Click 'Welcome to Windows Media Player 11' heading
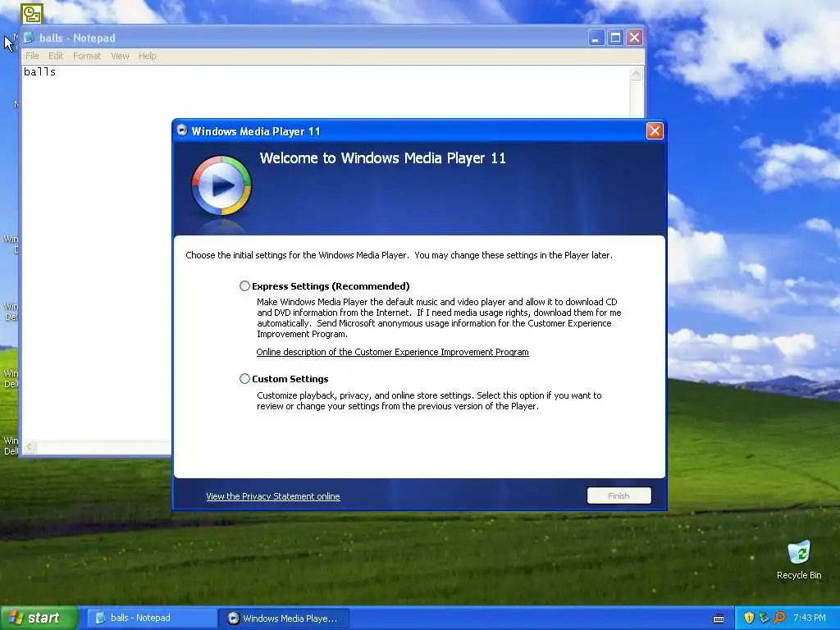840x630 pixels. 382,158
